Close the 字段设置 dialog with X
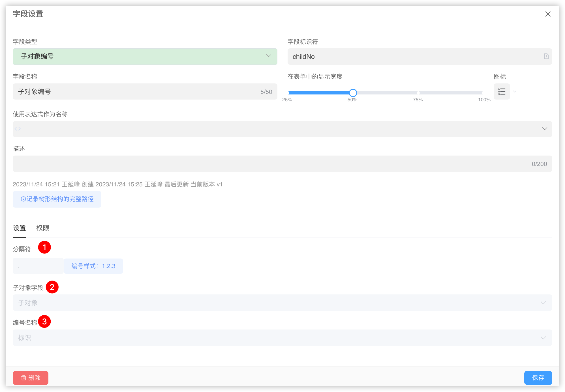Image resolution: width=565 pixels, height=392 pixels. 548,14
